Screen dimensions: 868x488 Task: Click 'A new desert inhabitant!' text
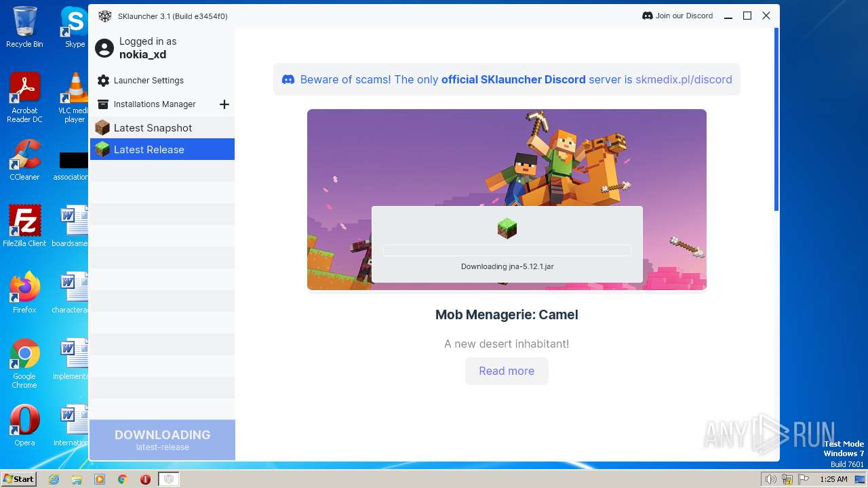click(507, 344)
